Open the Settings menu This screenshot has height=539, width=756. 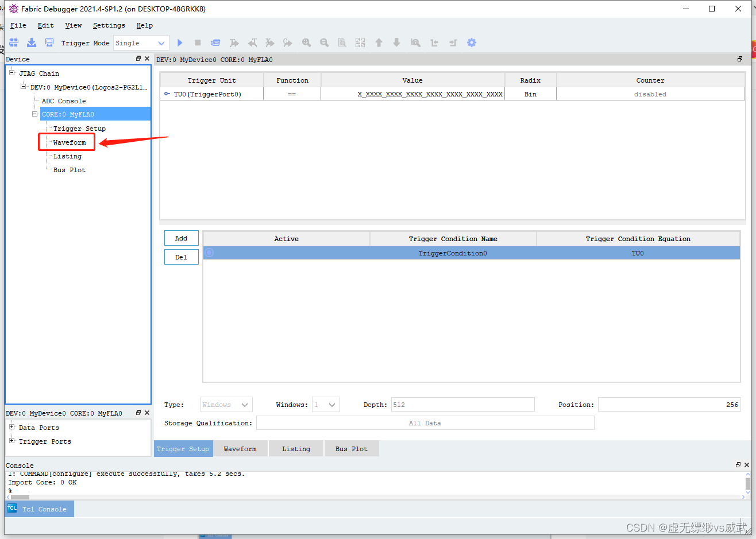point(109,25)
